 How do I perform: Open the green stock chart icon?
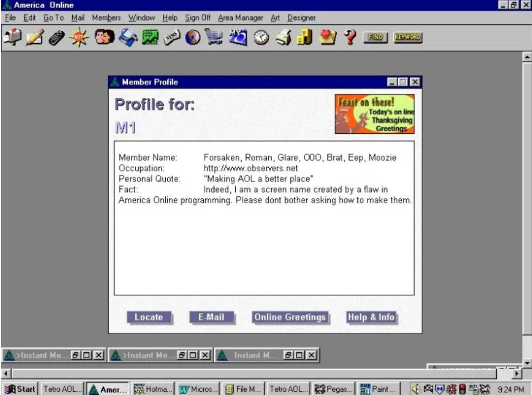(150, 37)
